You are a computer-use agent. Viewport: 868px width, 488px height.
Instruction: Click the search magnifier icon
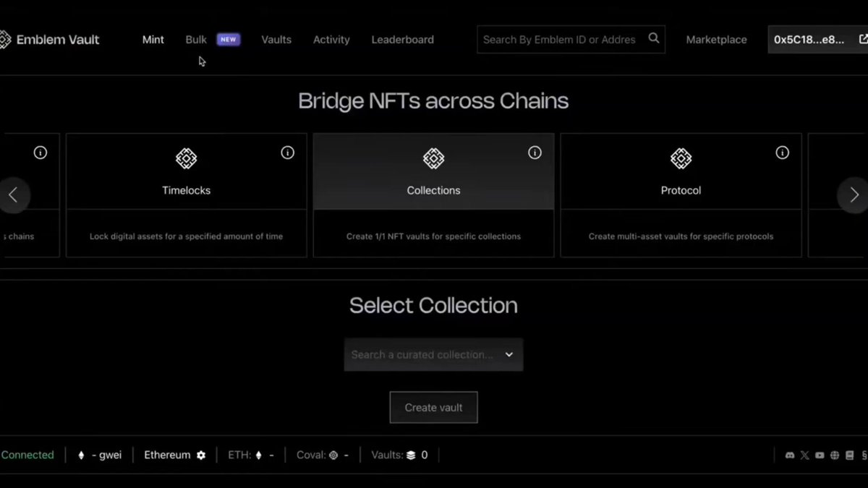click(654, 38)
